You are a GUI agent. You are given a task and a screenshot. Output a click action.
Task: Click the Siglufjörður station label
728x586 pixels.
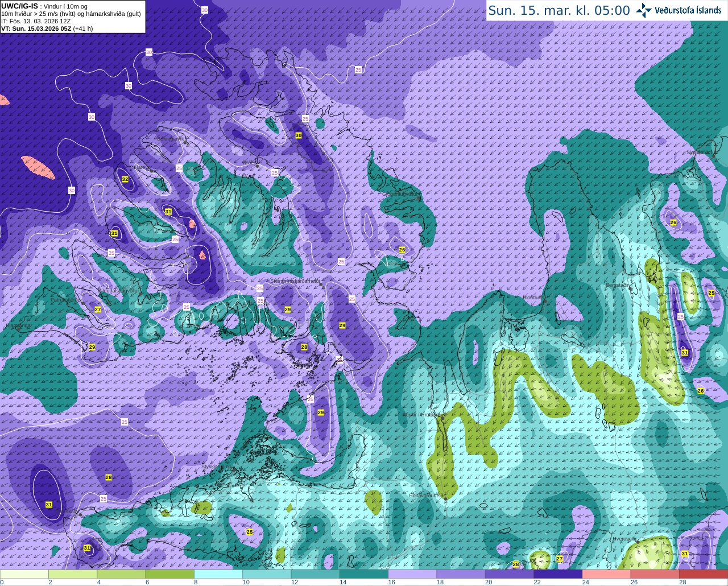(700, 152)
